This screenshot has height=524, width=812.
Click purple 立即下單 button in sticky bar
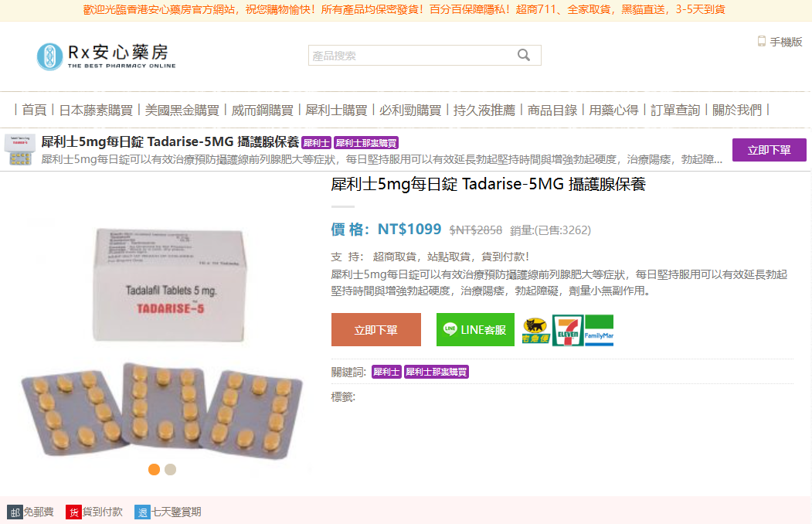(x=769, y=150)
